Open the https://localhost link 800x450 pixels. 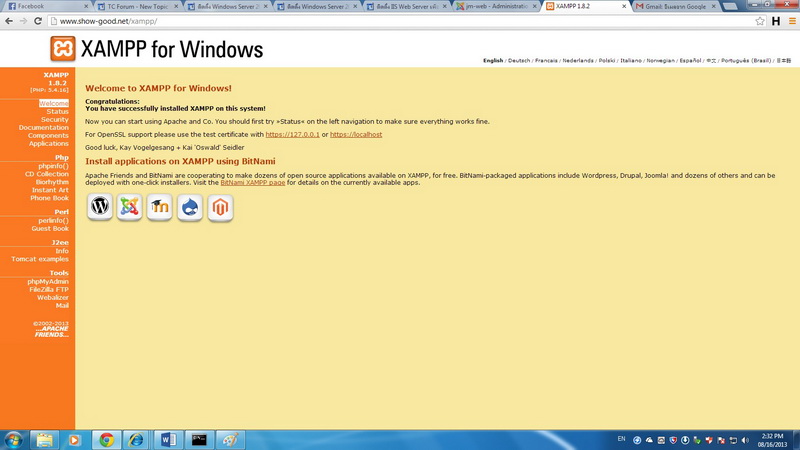coord(356,135)
